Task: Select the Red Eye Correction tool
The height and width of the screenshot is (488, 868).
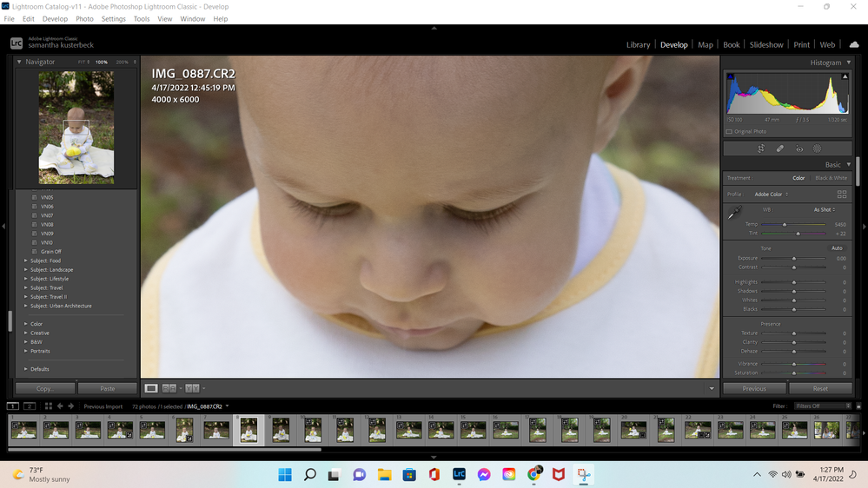Action: [799, 148]
